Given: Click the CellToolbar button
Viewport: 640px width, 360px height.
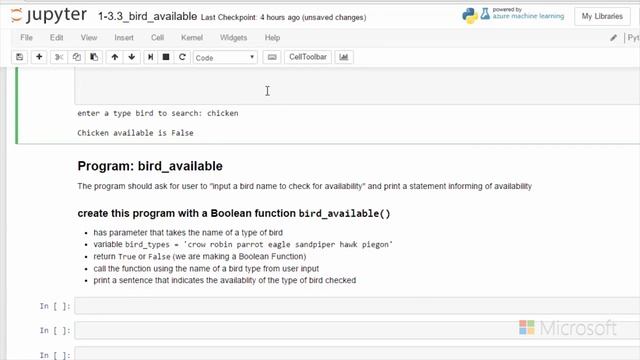Looking at the screenshot, I should pyautogui.click(x=308, y=57).
